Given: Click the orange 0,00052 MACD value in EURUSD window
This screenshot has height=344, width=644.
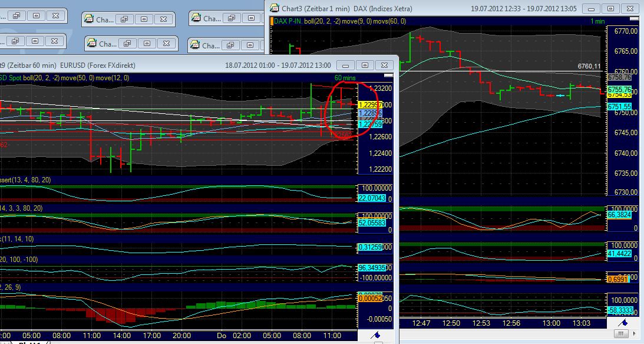Looking at the screenshot, I should (x=371, y=299).
